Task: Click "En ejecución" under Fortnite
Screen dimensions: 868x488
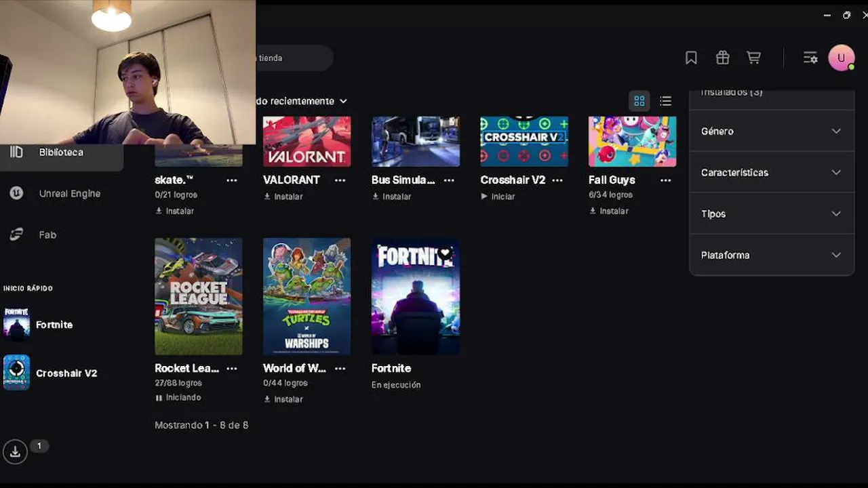Action: click(396, 385)
